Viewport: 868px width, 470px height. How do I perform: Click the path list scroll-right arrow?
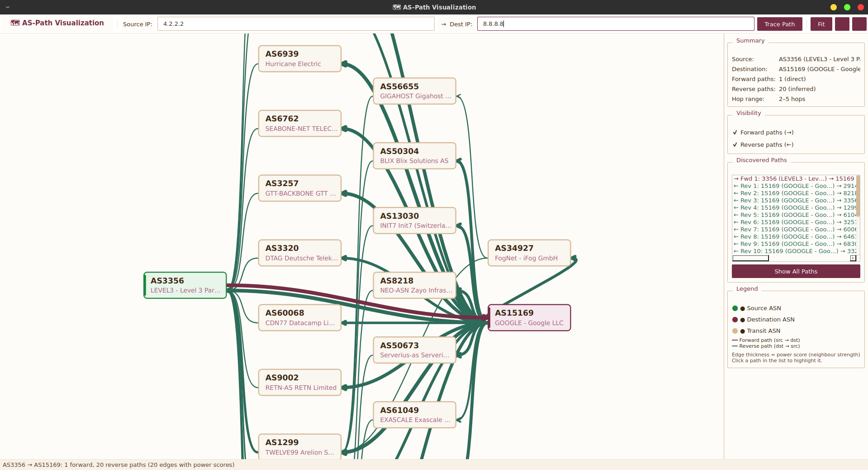pyautogui.click(x=853, y=258)
